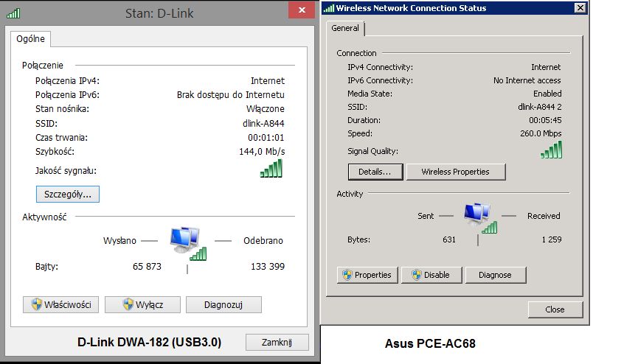The width and height of the screenshot is (638, 364).
Task: Click the Stan nośnika value Włączone
Action: (266, 108)
